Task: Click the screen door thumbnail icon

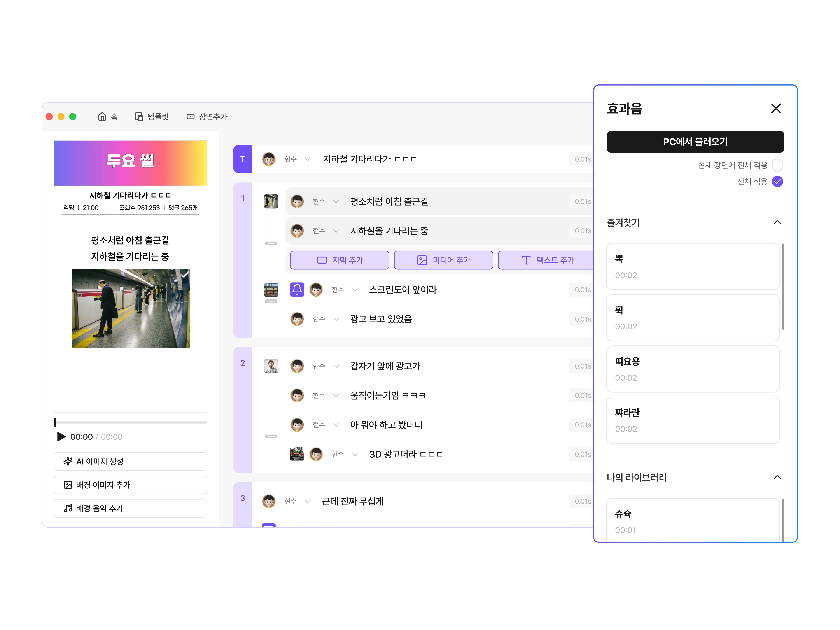Action: coord(271,290)
